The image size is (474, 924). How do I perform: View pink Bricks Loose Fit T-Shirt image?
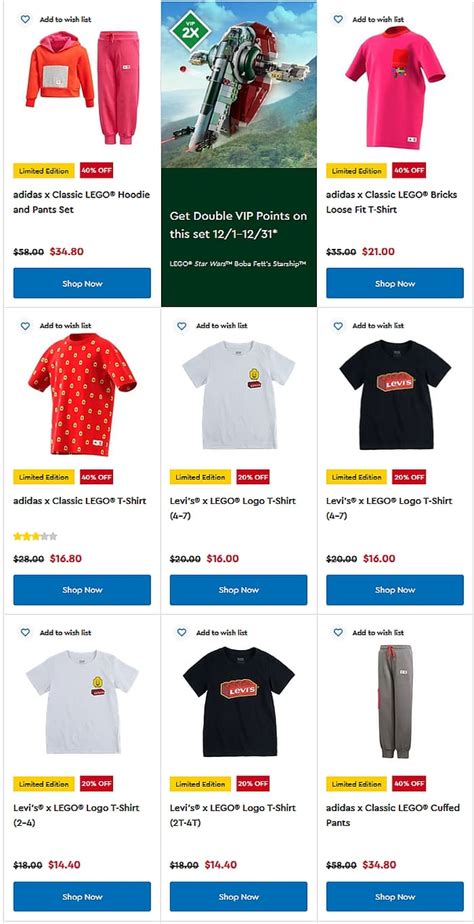click(x=395, y=88)
